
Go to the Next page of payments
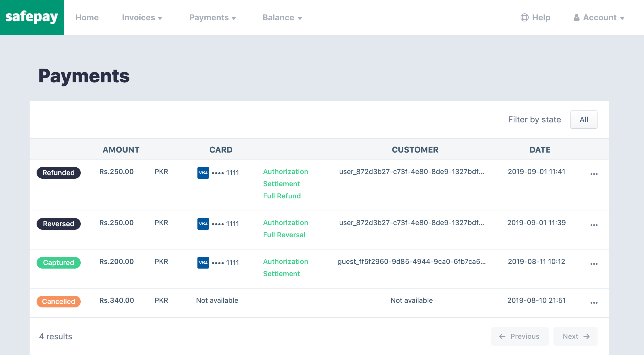[575, 336]
